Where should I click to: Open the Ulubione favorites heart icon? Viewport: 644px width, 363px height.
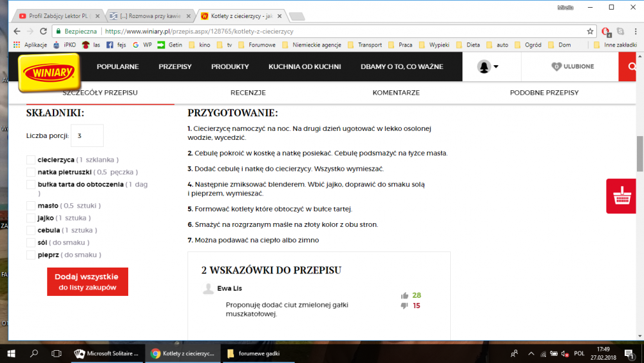click(x=556, y=67)
